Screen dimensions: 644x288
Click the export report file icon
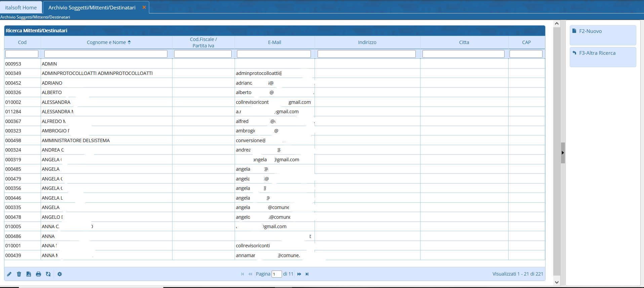[29, 274]
